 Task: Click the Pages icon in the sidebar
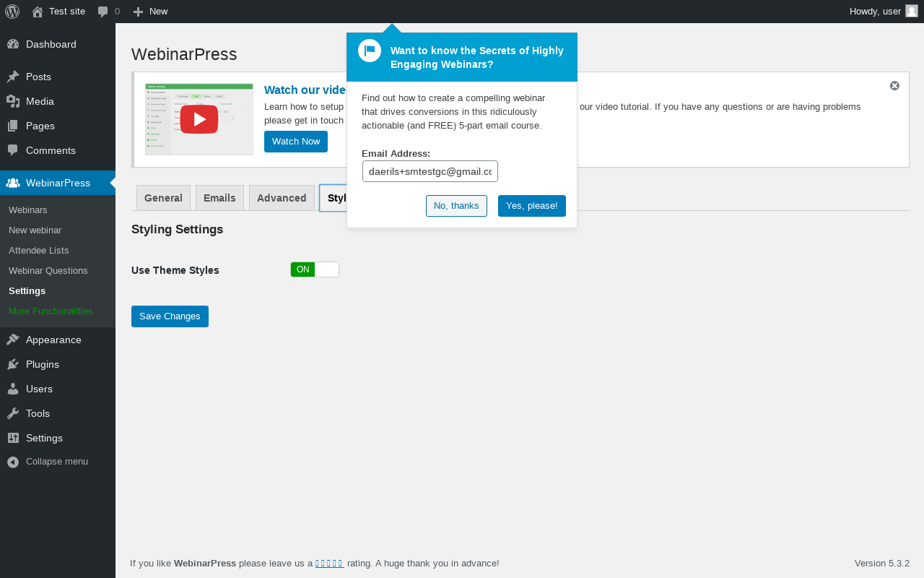click(13, 126)
